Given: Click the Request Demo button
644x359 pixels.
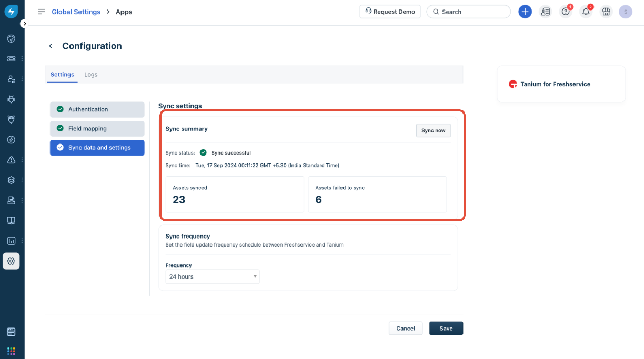Looking at the screenshot, I should [390, 12].
